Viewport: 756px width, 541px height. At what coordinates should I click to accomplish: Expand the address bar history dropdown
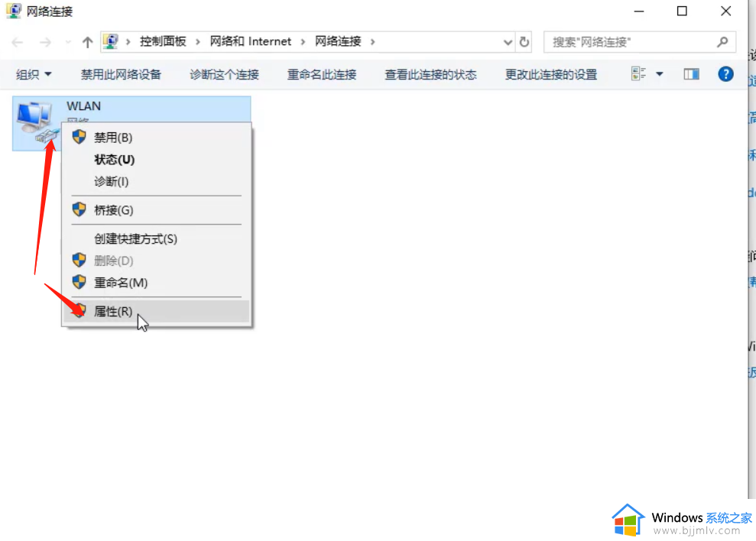pyautogui.click(x=508, y=43)
